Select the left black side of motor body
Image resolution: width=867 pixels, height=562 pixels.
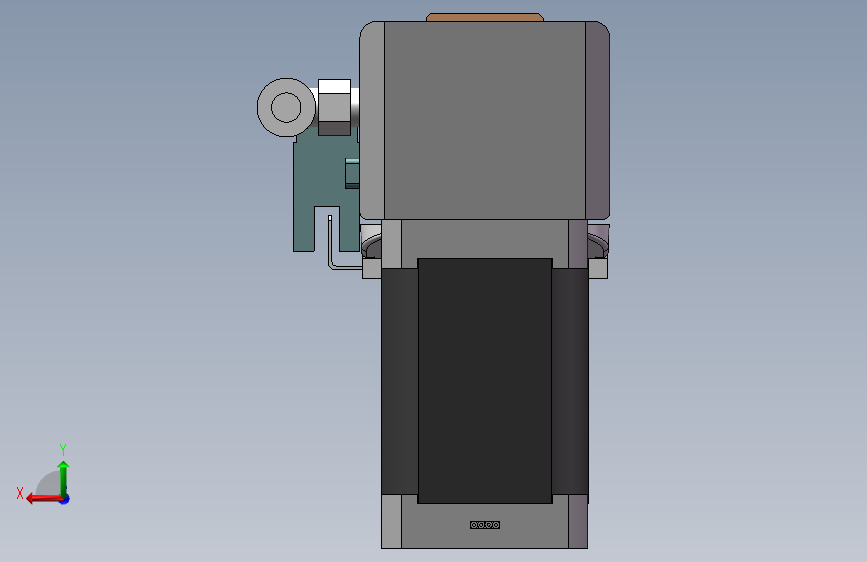click(x=400, y=382)
